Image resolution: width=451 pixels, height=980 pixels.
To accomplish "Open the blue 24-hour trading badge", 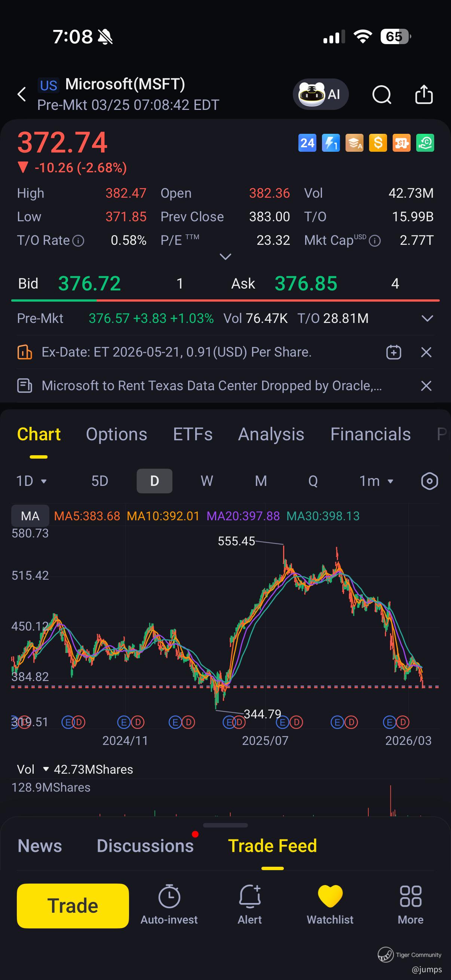I will point(307,143).
